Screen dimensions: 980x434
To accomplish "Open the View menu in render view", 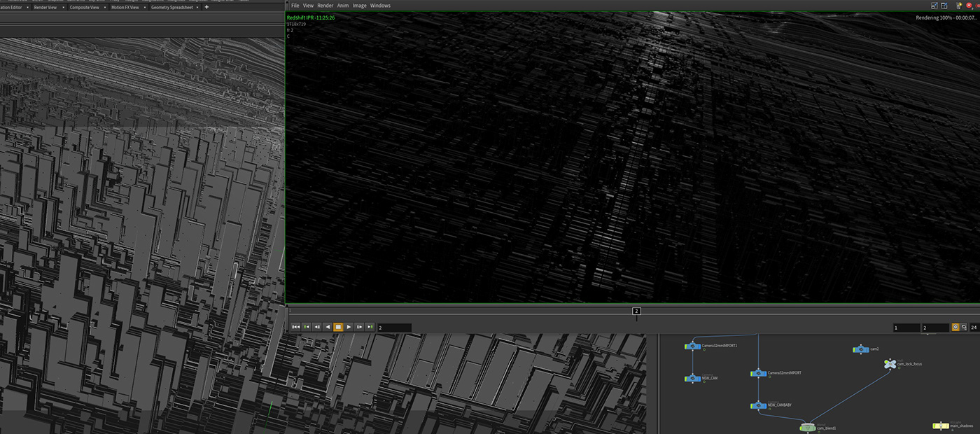I will tap(308, 6).
